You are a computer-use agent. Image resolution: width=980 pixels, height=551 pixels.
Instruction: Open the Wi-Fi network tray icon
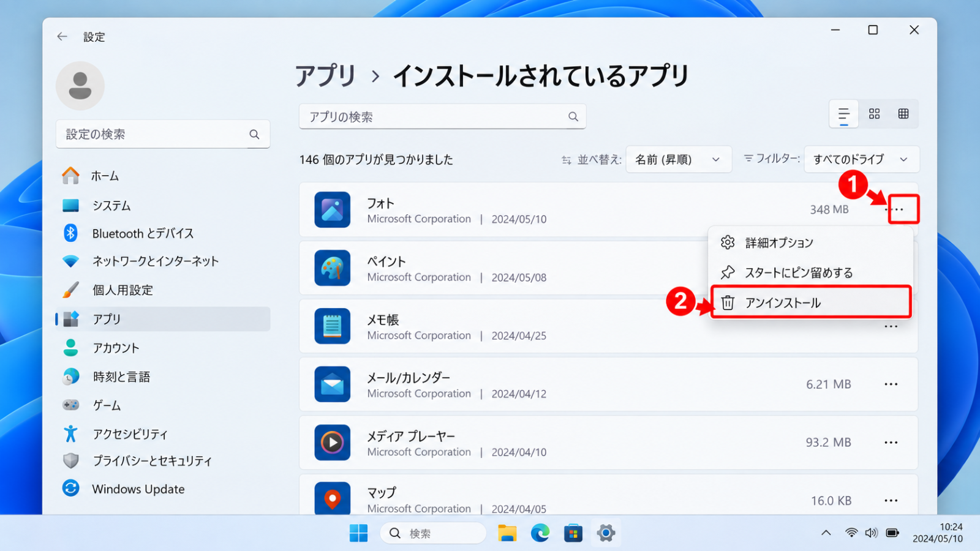pos(851,533)
